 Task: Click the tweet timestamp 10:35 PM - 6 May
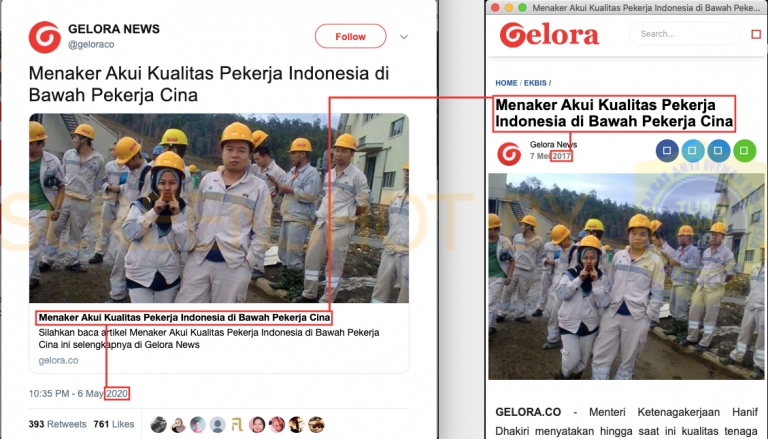[66, 393]
